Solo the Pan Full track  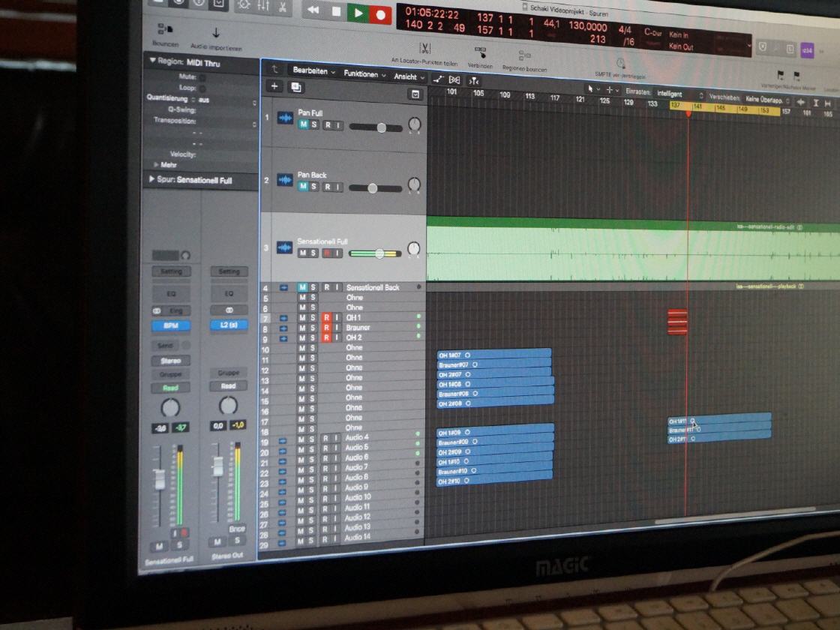pos(314,124)
